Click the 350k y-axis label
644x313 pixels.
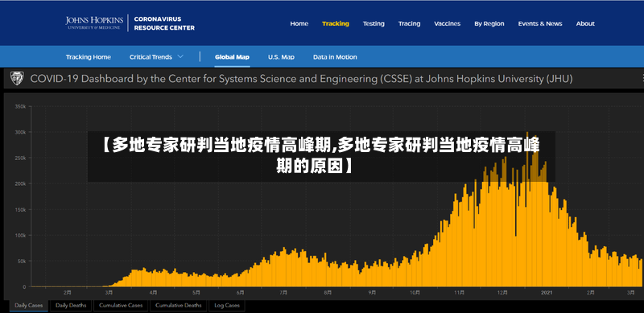coord(21,106)
